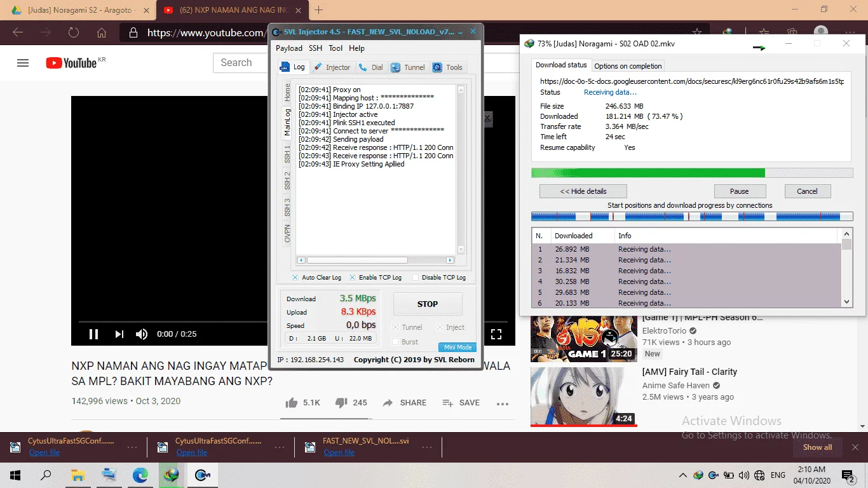
Task: Open the Tool menu in SVL Injector
Action: (x=336, y=48)
